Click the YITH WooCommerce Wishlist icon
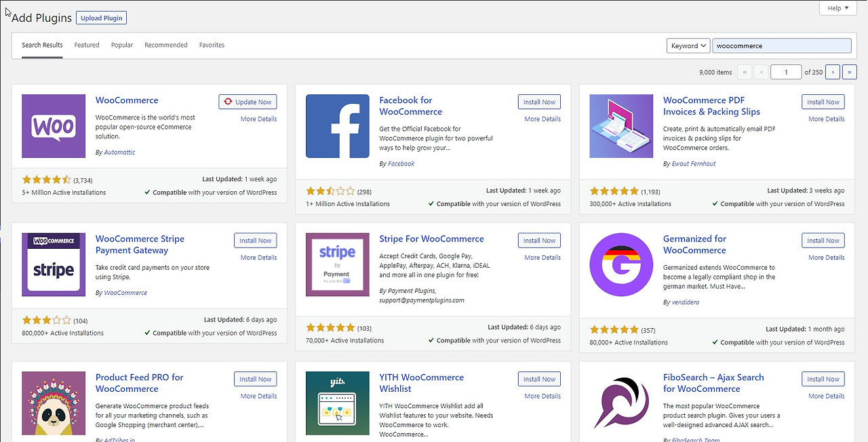The image size is (868, 442). coord(338,403)
